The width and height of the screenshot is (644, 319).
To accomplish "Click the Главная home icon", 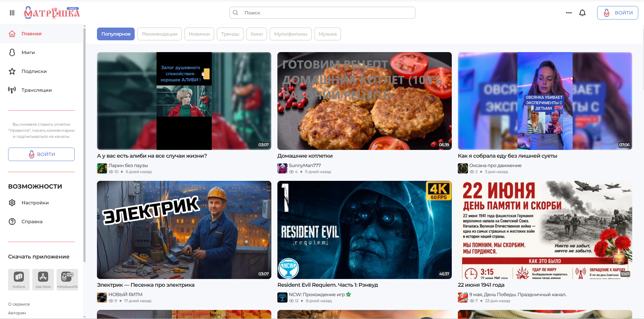I will click(x=12, y=34).
